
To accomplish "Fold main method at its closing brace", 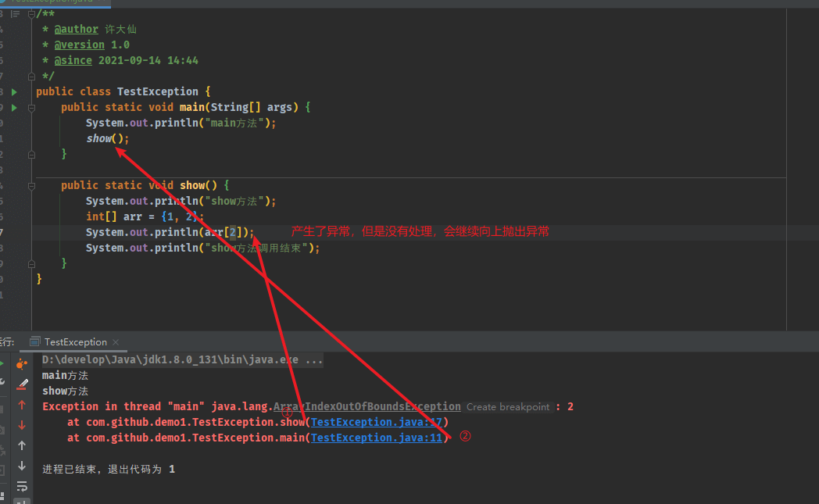I will 31,155.
